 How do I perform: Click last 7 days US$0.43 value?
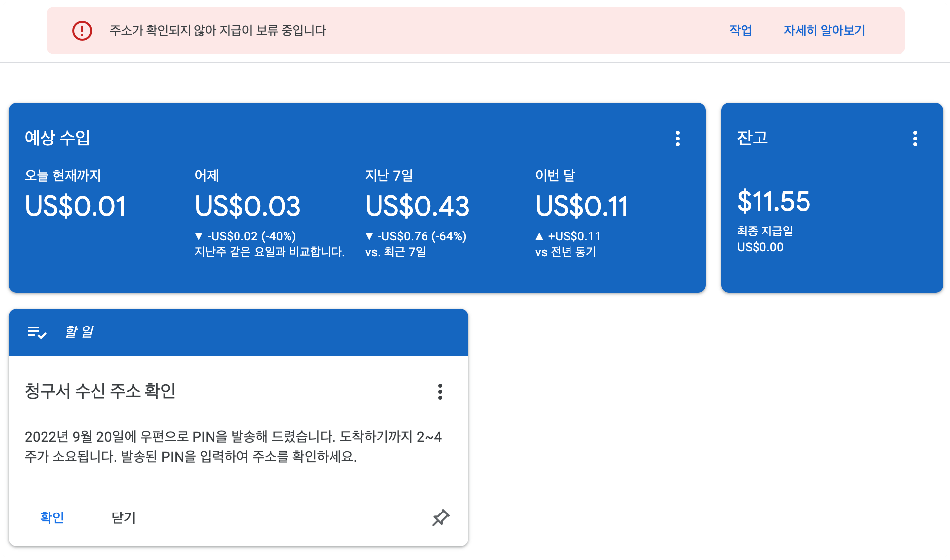(x=417, y=206)
